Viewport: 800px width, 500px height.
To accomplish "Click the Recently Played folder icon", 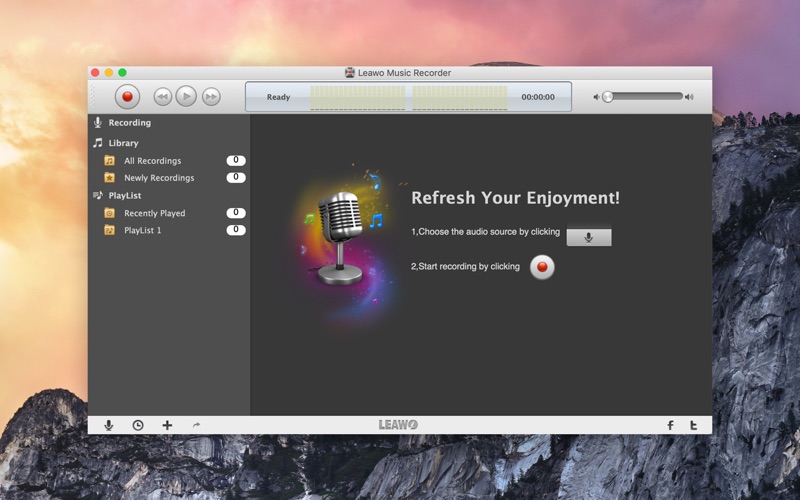I will tap(109, 213).
